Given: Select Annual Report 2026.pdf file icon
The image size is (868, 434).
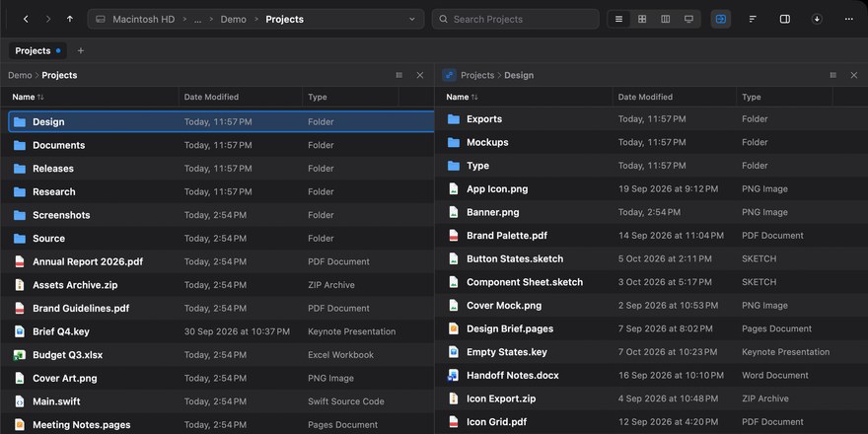Looking at the screenshot, I should coord(20,261).
